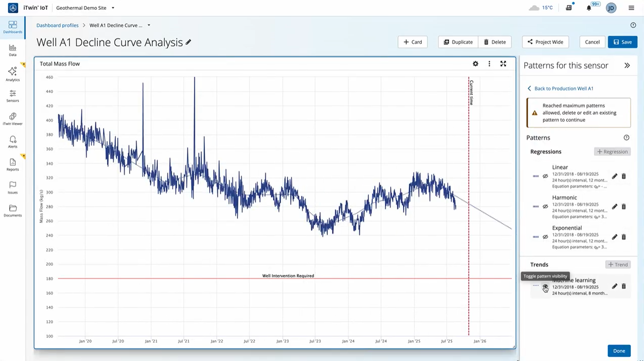Toggle visibility of the Linear pattern
Screen dimensions: 644x361
tap(545, 176)
